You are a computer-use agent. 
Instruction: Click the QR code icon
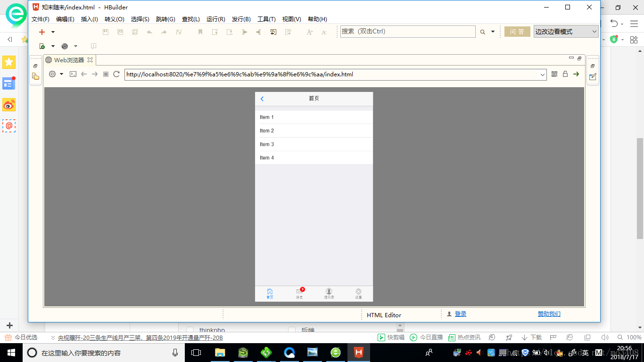point(554,74)
